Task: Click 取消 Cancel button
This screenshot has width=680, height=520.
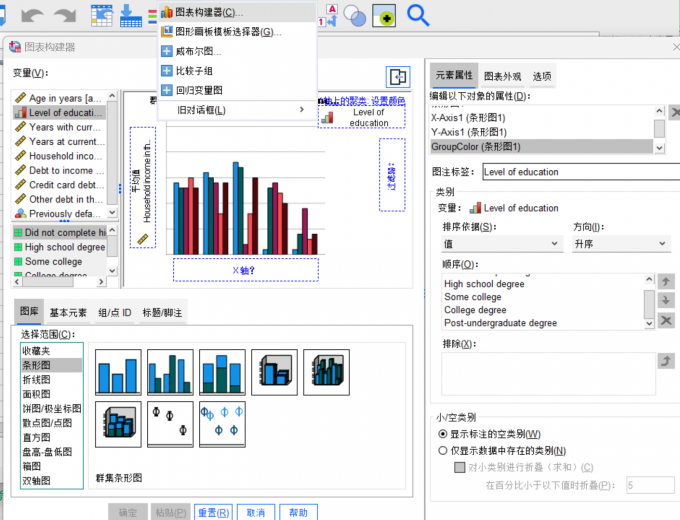Action: pos(256,513)
